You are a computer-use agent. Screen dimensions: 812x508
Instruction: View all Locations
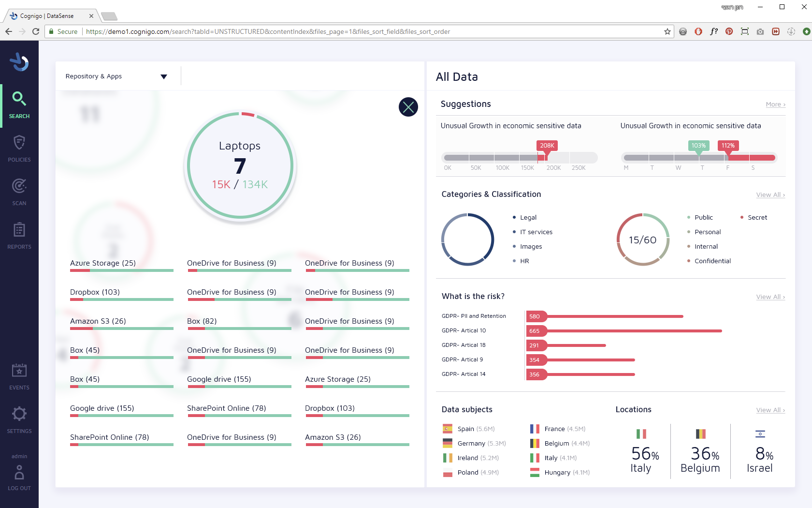point(770,410)
